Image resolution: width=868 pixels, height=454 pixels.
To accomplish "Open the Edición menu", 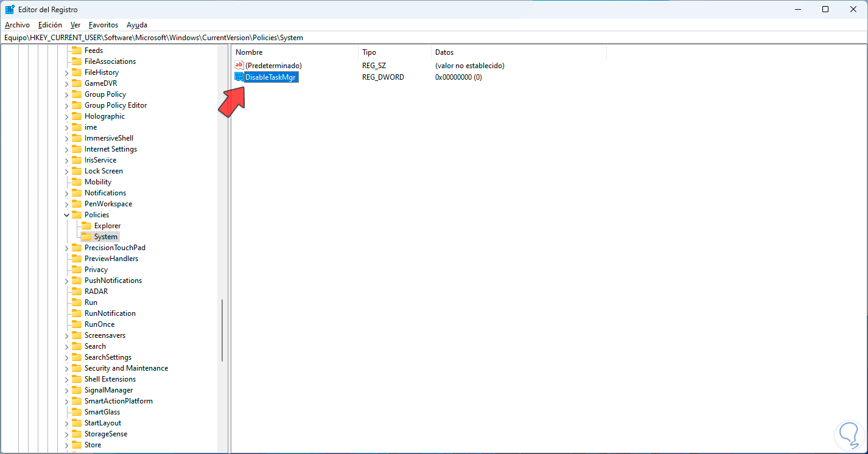I will pos(50,25).
